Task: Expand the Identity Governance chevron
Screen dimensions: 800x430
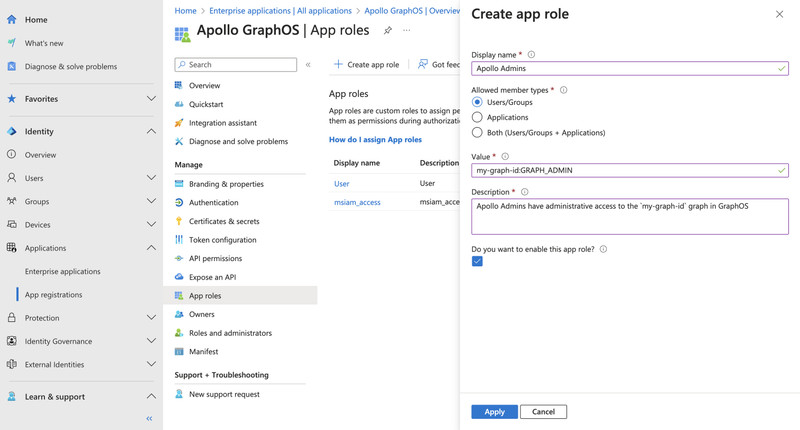Action: (151, 341)
